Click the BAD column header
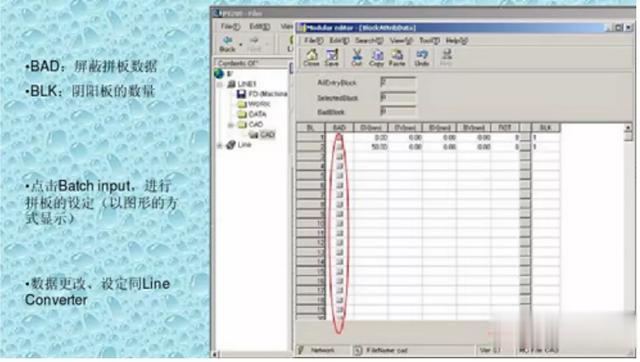The image size is (640, 362). [x=339, y=128]
